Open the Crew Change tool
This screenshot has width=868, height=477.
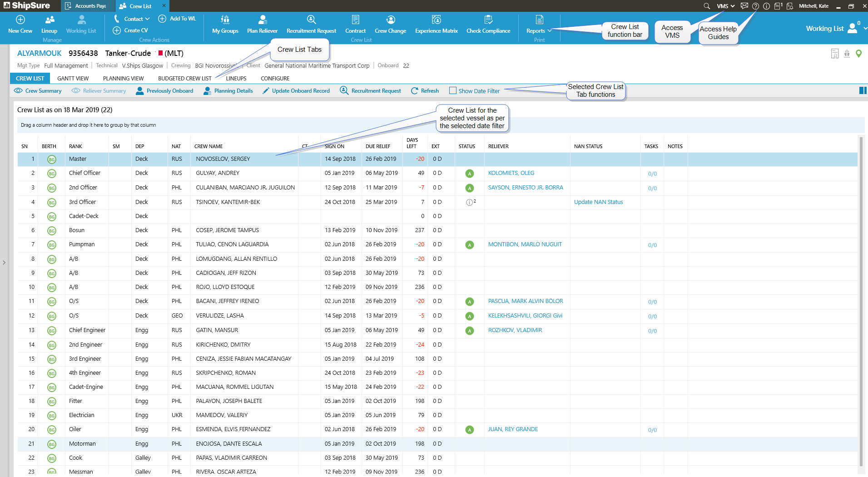390,20
